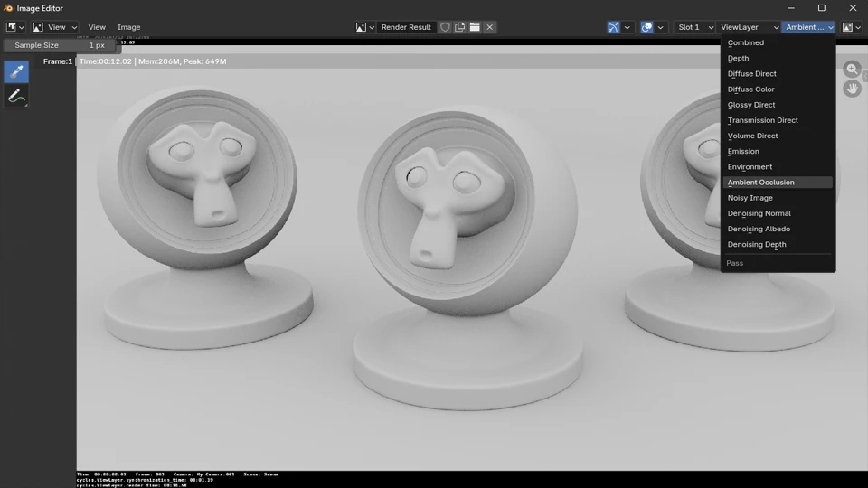The image size is (868, 488).
Task: Expand the gizmo options arrow
Action: click(x=627, y=27)
